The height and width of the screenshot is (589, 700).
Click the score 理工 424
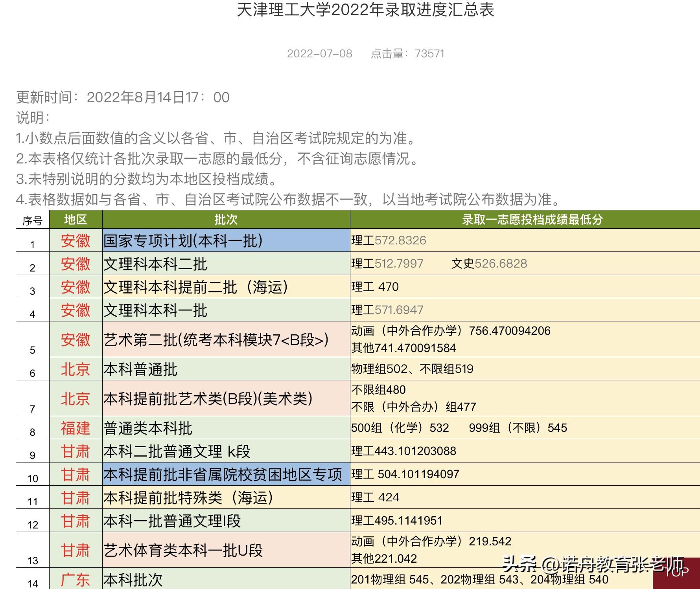point(375,497)
